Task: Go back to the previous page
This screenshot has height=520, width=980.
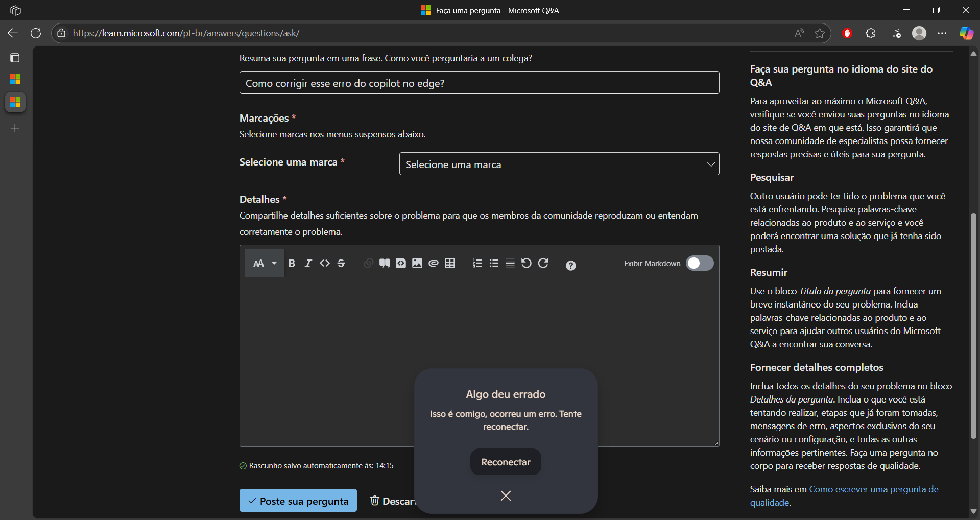Action: point(13,33)
